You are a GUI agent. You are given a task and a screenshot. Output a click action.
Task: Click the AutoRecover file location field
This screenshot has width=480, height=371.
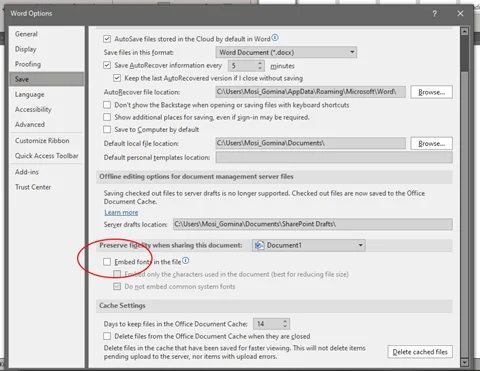click(x=311, y=92)
